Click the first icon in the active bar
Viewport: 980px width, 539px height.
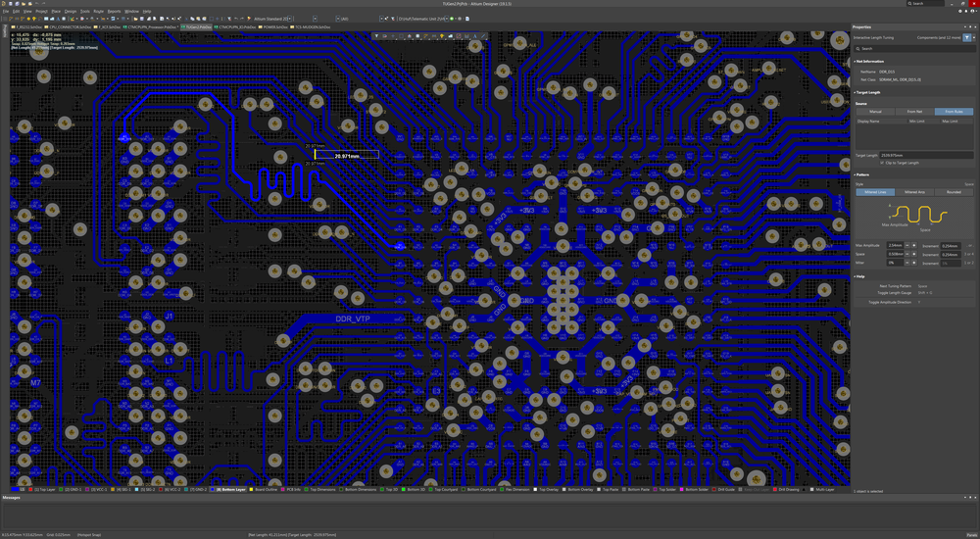coord(375,36)
